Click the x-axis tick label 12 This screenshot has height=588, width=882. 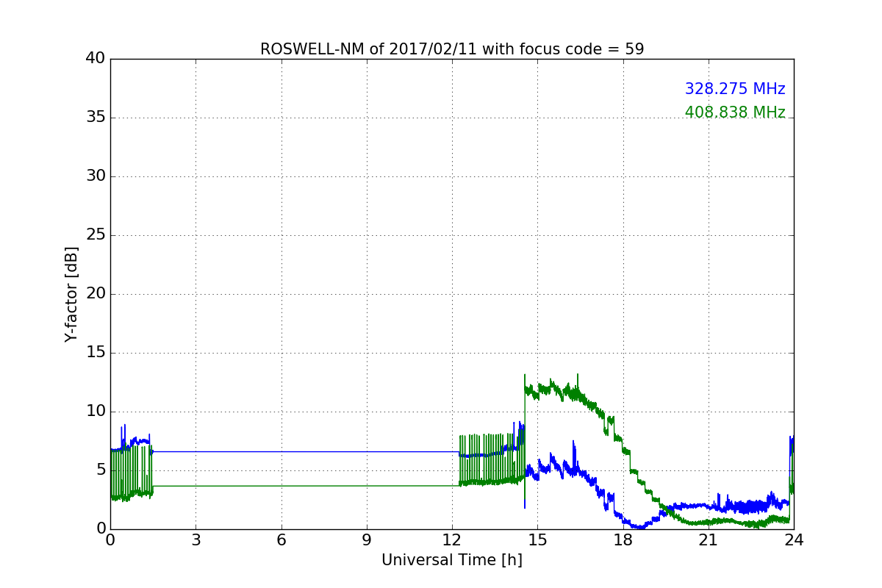click(x=452, y=540)
